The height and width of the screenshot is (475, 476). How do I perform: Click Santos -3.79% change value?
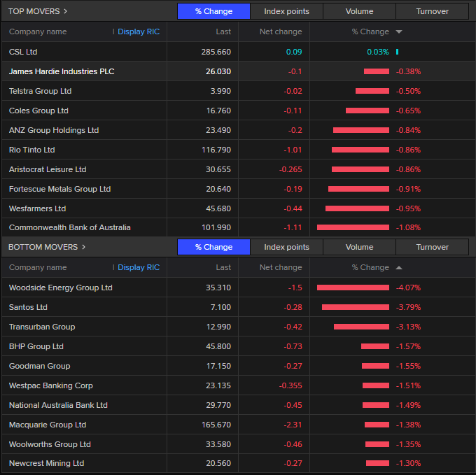click(408, 307)
